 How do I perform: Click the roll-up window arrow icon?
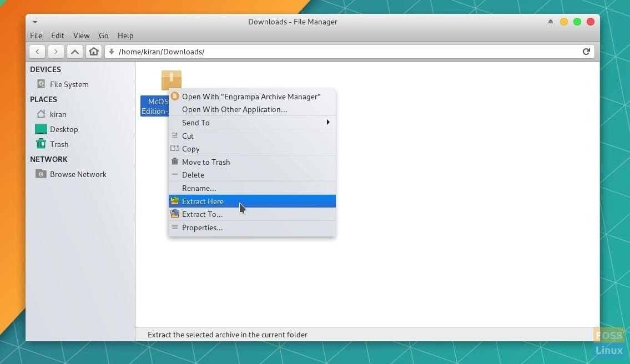click(551, 22)
